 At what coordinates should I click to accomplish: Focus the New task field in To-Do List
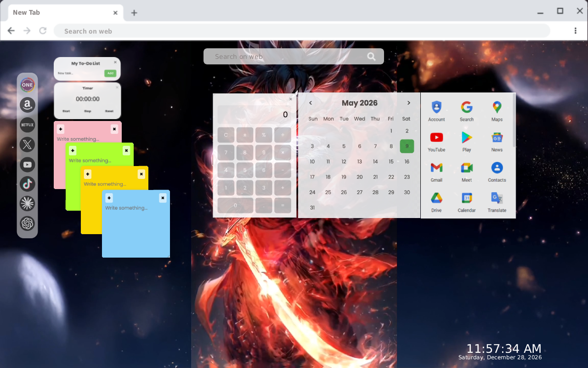80,73
